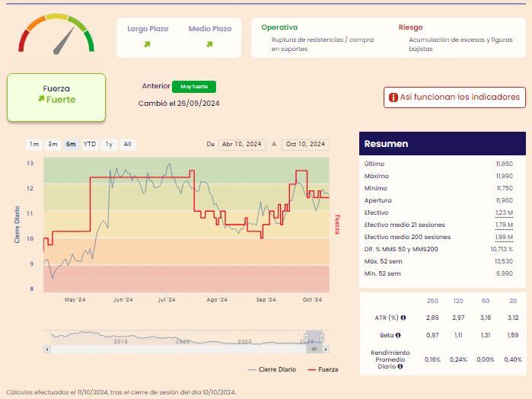Select the YTD range option

tap(90, 145)
